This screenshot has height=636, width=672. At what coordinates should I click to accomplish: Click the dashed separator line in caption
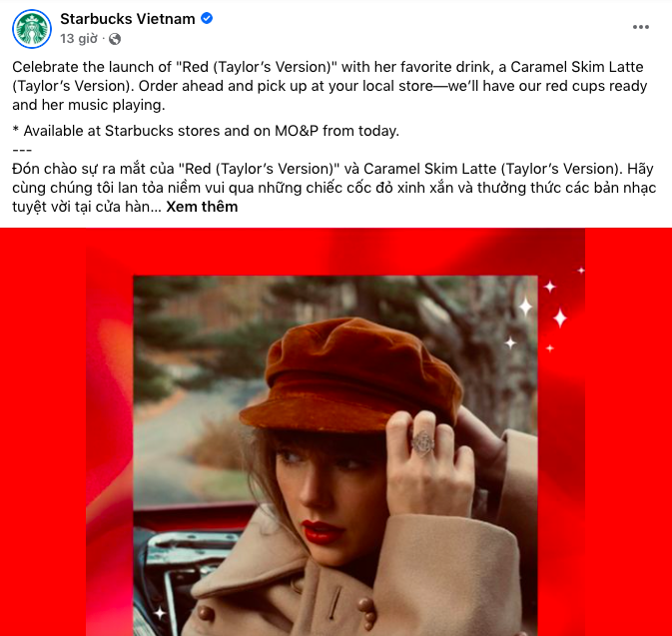[x=22, y=150]
